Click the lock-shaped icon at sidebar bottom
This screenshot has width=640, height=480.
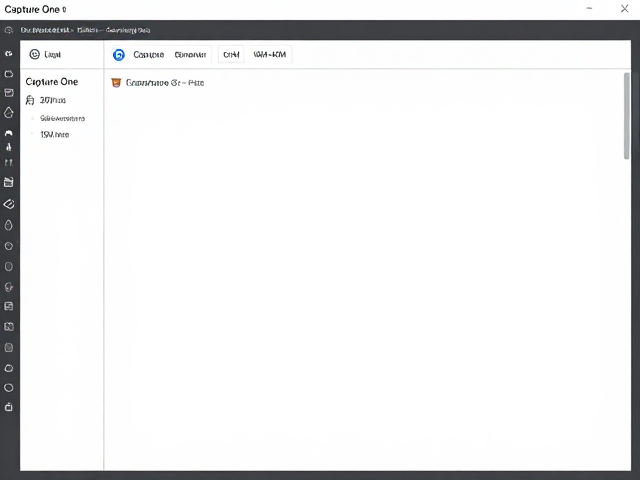click(9, 407)
